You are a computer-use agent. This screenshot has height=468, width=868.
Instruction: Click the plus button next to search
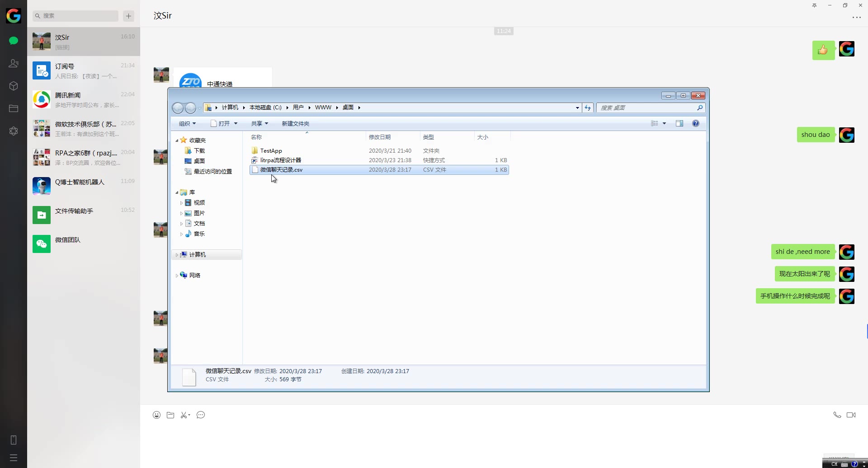pyautogui.click(x=129, y=16)
